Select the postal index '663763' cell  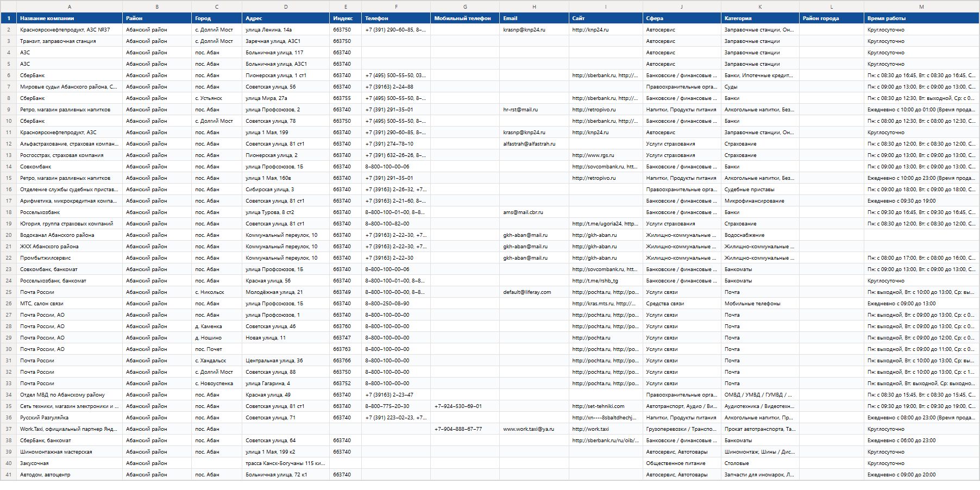[345, 349]
